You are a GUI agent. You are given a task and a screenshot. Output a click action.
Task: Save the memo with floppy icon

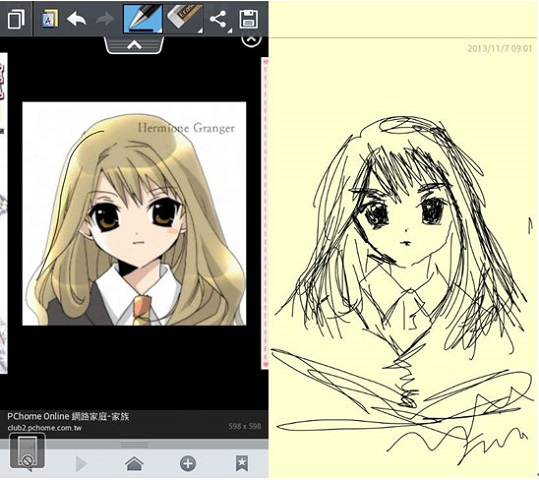(249, 19)
